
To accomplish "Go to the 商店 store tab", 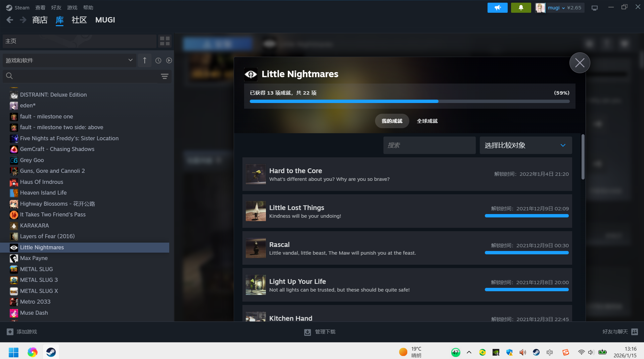I will [40, 20].
